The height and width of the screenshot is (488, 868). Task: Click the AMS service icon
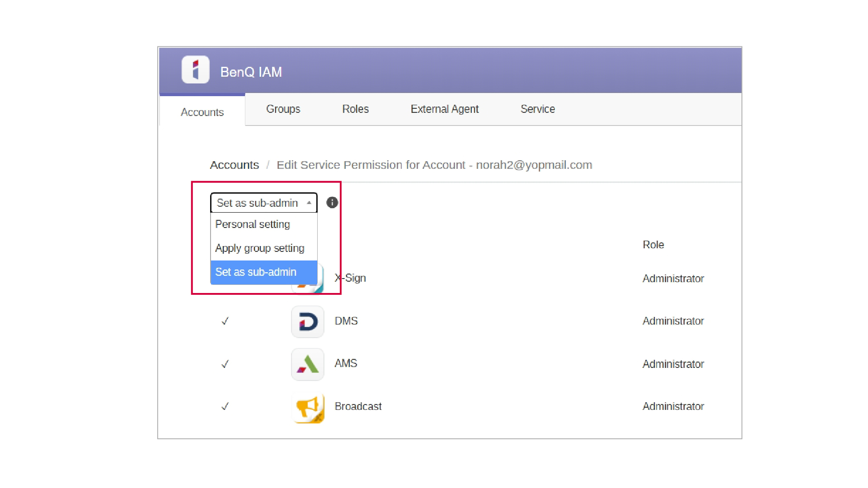[307, 364]
